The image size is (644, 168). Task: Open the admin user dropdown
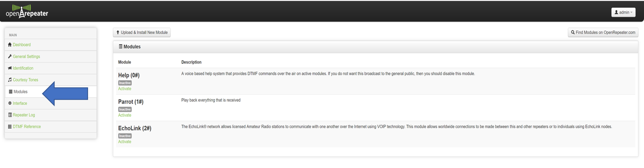pyautogui.click(x=623, y=12)
